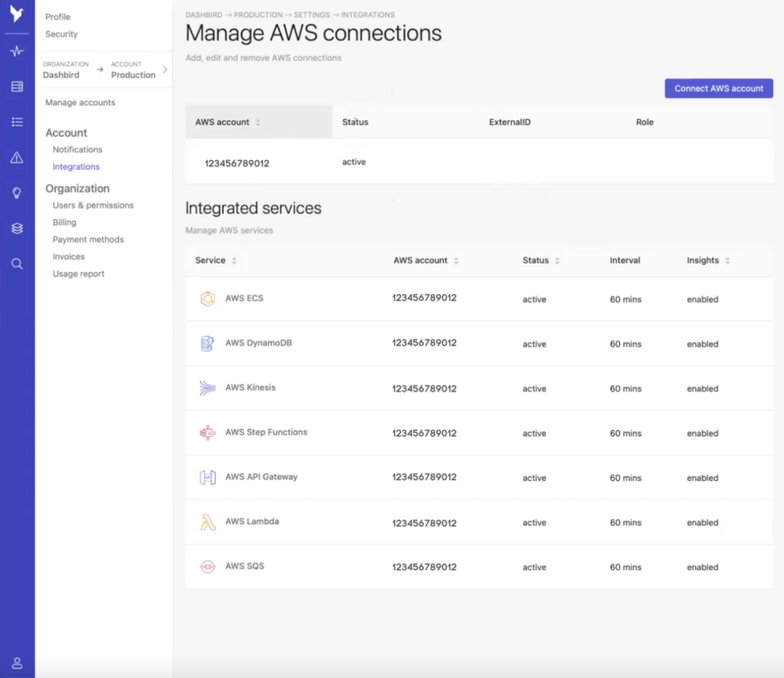Click INTEGRATIONS in the breadcrumb

click(367, 15)
